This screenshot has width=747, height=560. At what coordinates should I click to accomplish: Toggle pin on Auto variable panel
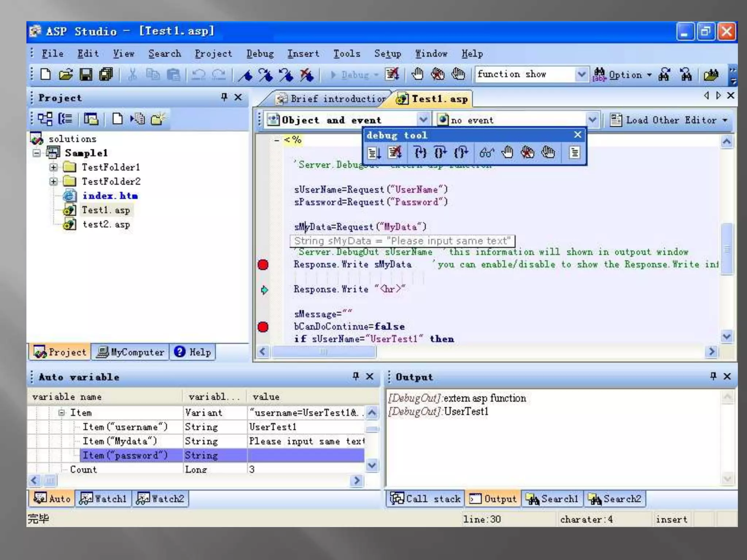pos(356,376)
